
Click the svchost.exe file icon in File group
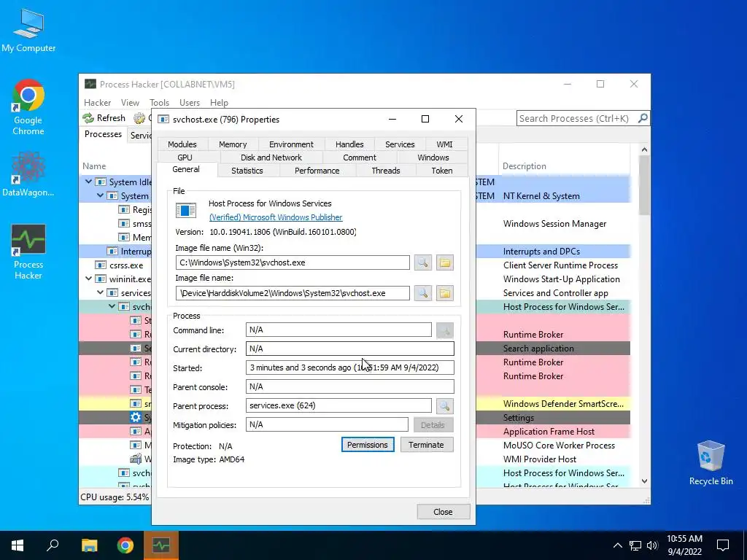coord(186,210)
